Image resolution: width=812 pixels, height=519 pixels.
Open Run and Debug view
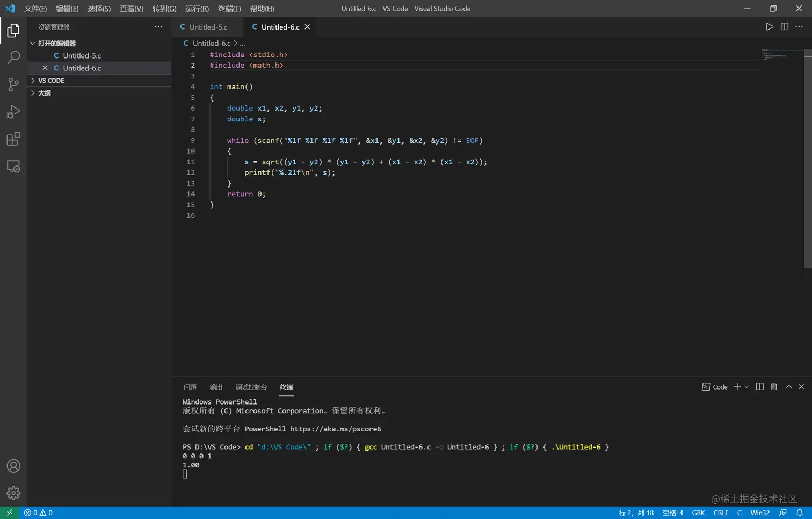click(13, 112)
